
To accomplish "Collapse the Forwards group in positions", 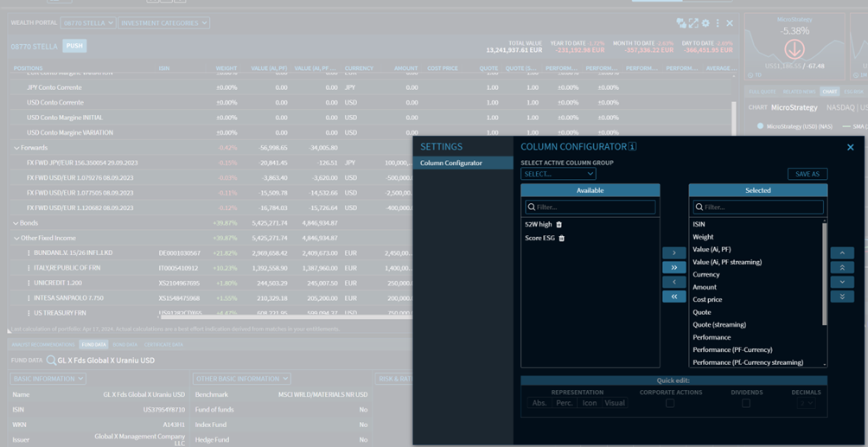I will click(16, 148).
